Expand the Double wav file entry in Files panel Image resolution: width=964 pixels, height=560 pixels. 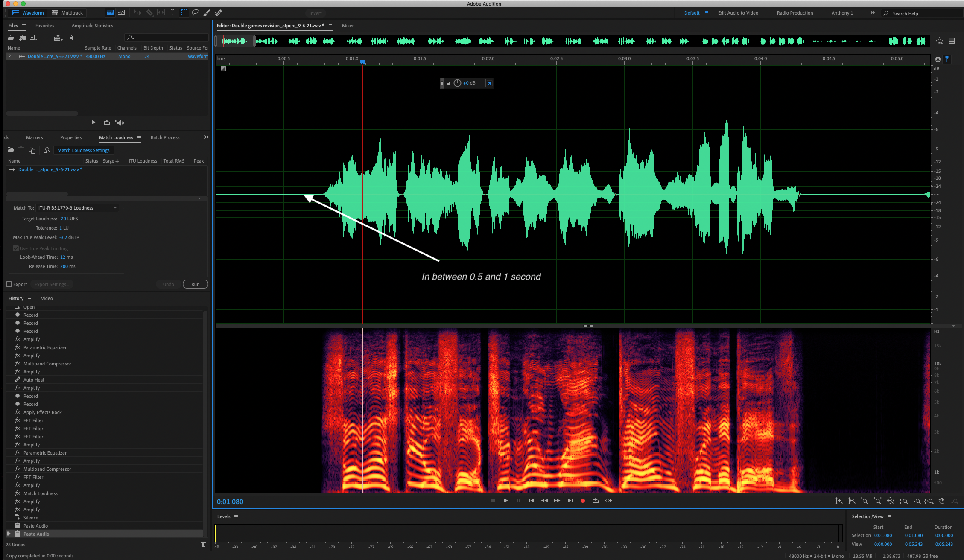point(9,56)
